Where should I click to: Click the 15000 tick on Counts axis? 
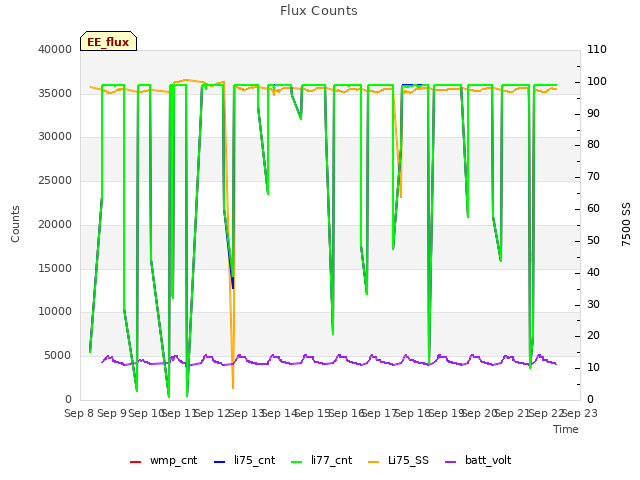(55, 268)
